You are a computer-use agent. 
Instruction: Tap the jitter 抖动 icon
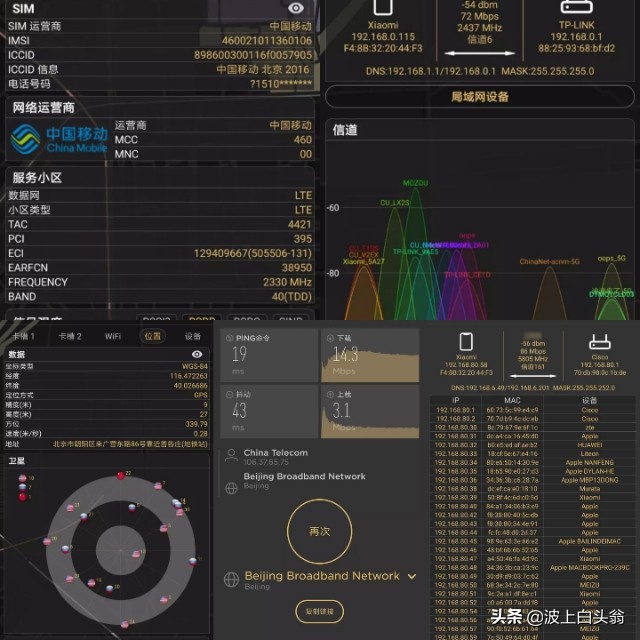tap(229, 394)
